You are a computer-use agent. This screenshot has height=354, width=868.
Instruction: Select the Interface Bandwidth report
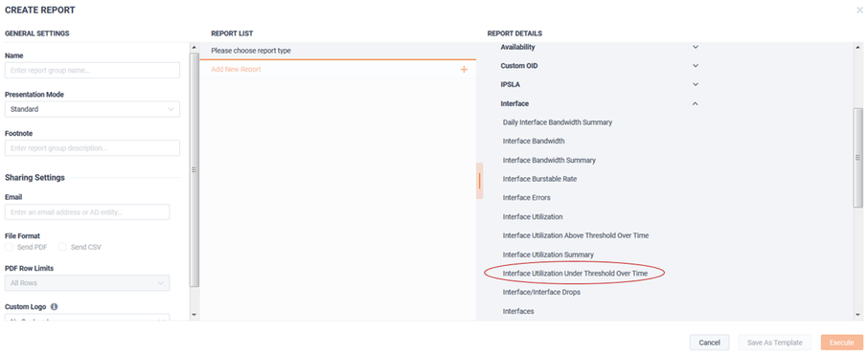tap(534, 141)
